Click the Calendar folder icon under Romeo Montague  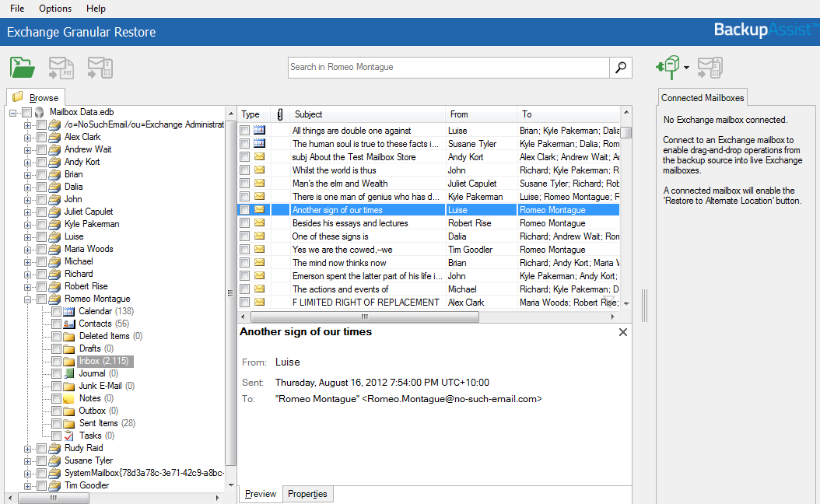[x=69, y=311]
